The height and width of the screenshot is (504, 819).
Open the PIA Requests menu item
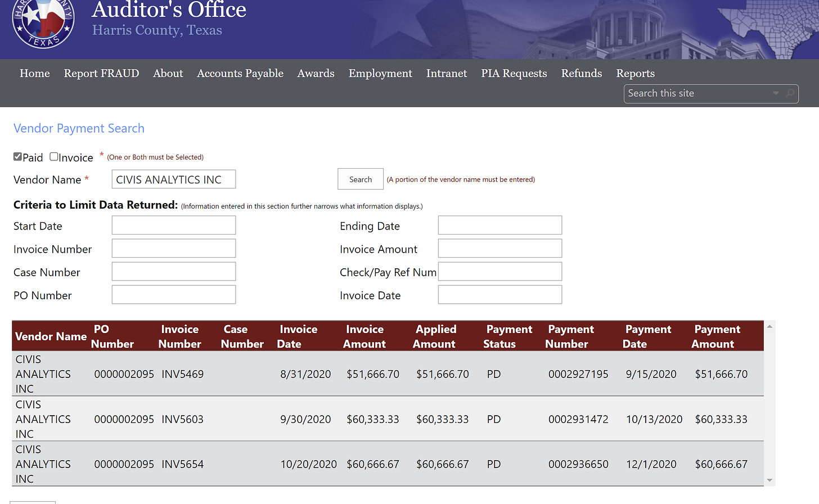[514, 74]
